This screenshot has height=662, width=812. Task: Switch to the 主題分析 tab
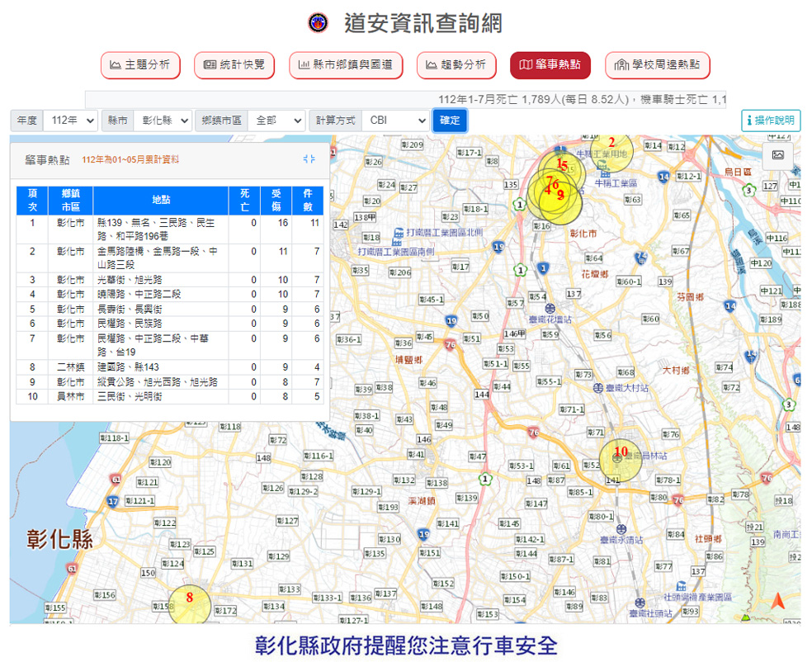coord(140,65)
